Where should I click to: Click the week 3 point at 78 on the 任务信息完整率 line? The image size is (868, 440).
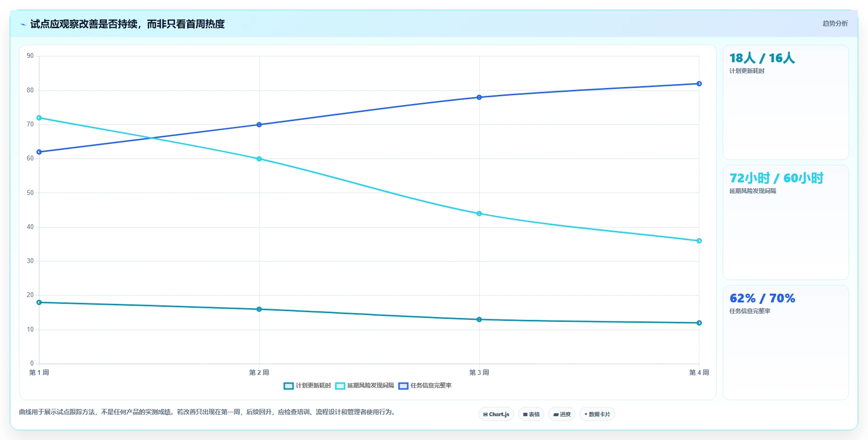(x=479, y=97)
